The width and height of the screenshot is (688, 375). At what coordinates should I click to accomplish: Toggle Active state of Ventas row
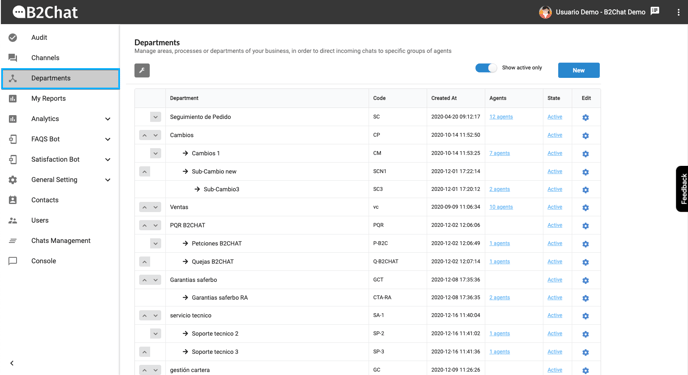coord(555,207)
